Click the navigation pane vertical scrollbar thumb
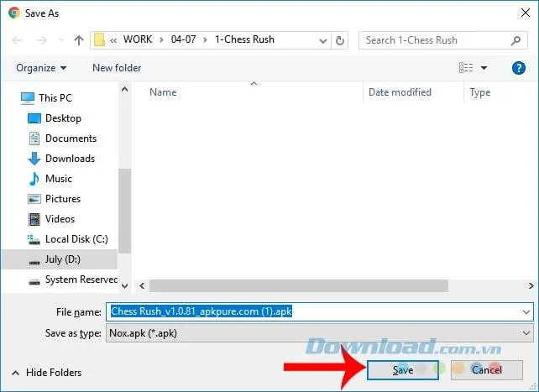The image size is (539, 392). click(125, 211)
